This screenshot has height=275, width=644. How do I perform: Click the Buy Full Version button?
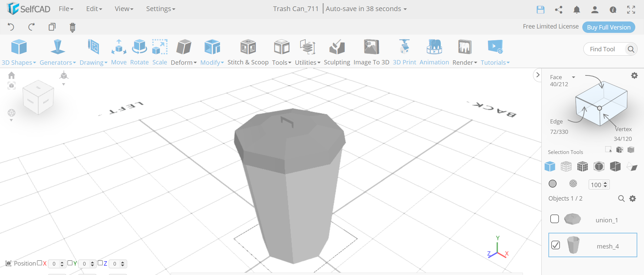point(609,27)
